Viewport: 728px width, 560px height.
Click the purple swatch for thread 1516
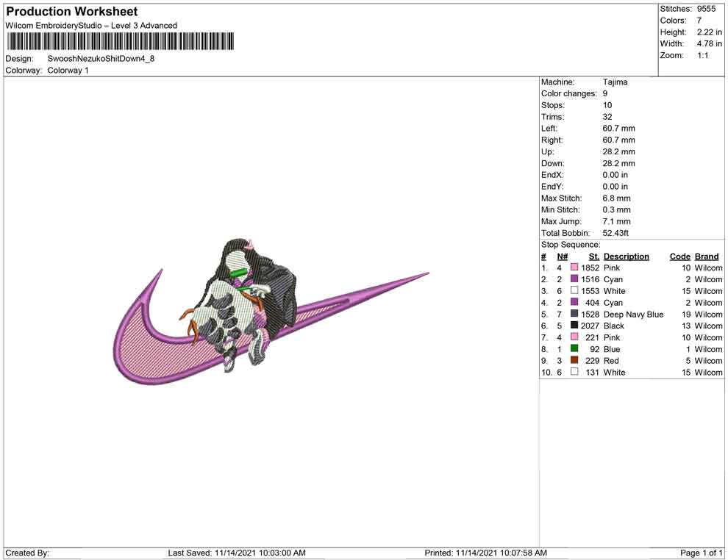(x=574, y=279)
